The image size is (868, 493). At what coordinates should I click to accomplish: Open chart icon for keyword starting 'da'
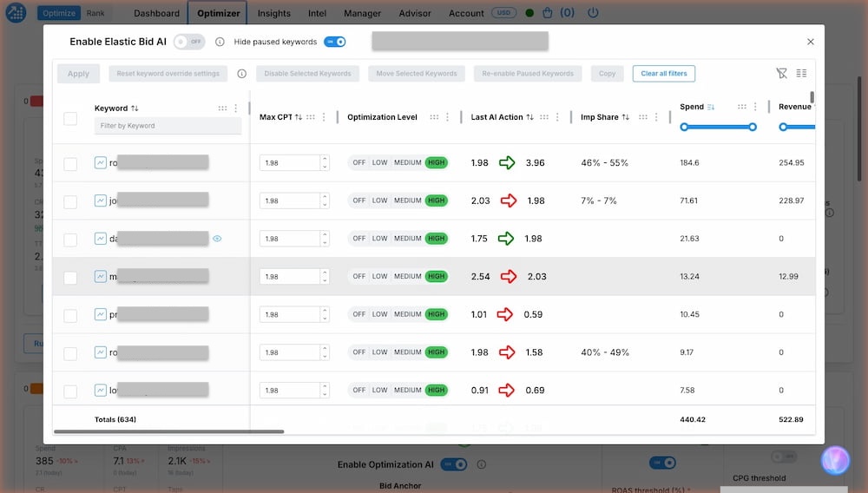coord(100,239)
